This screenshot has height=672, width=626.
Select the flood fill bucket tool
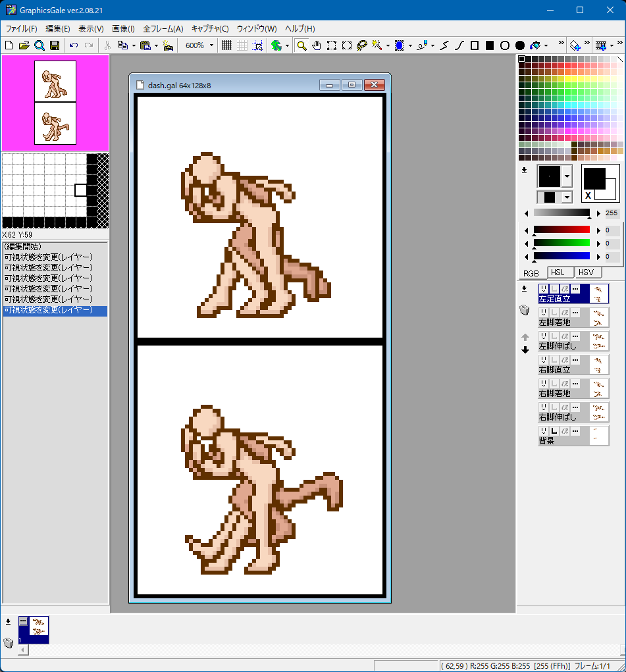click(535, 45)
